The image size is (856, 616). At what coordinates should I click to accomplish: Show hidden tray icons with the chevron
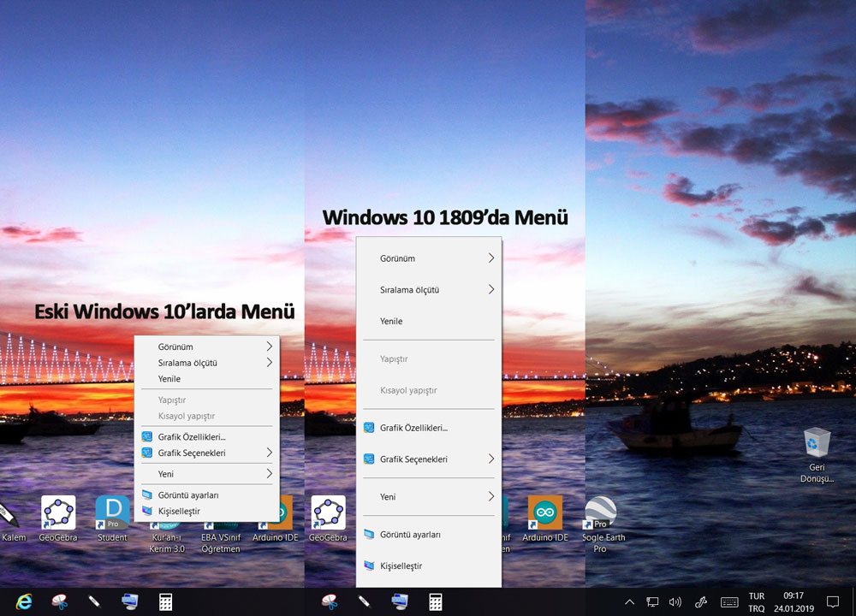click(x=629, y=601)
